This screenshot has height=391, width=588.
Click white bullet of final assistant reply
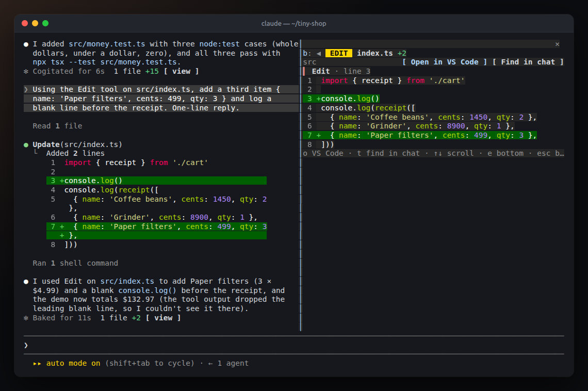click(x=26, y=282)
